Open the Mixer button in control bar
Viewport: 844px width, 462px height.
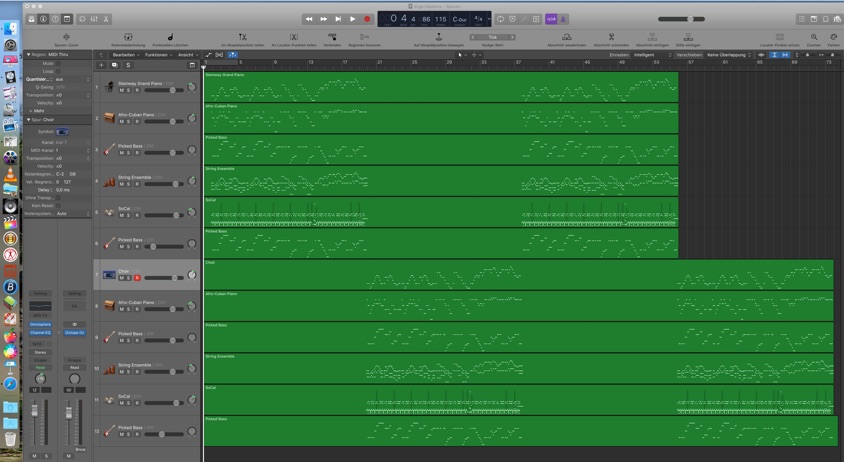point(94,19)
